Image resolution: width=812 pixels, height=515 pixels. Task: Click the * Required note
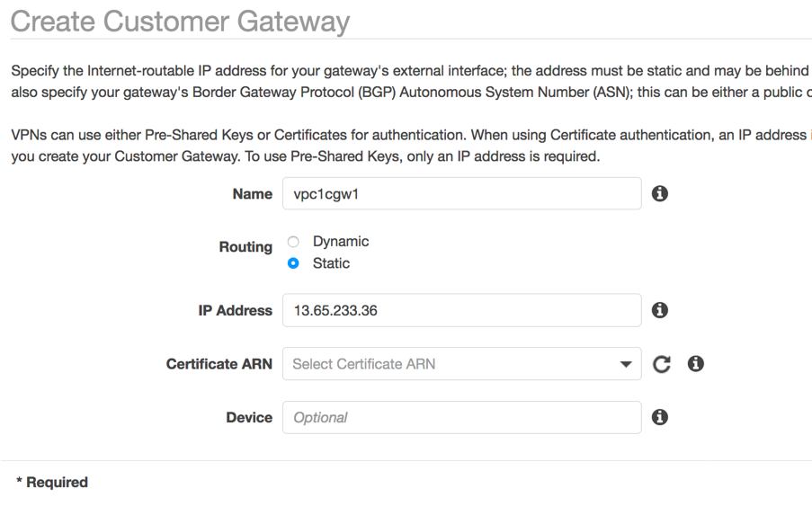coord(52,482)
